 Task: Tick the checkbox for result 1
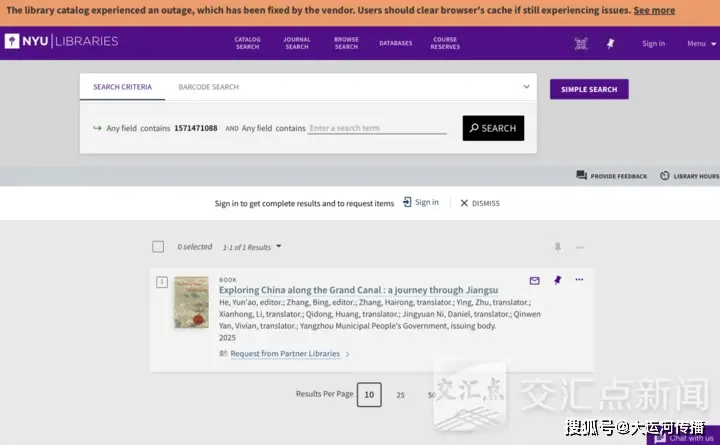(162, 282)
